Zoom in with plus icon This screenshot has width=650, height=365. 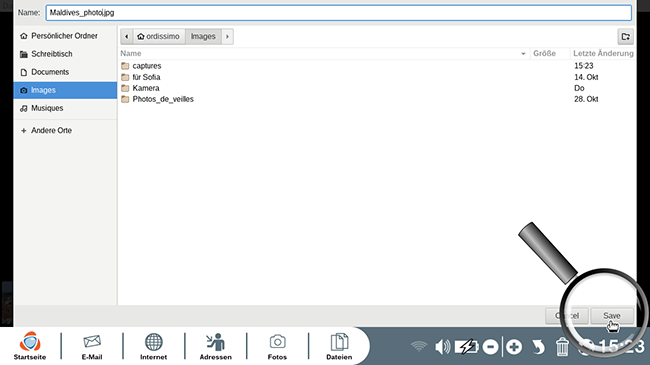514,346
